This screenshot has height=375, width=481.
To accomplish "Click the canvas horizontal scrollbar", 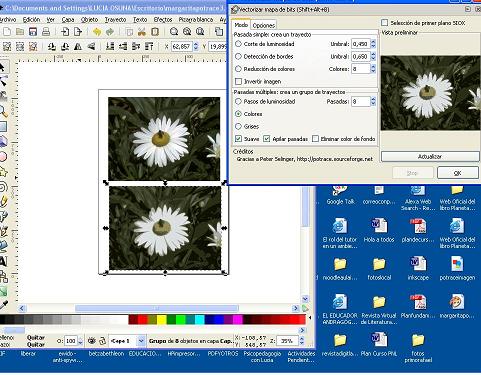I will [x=157, y=308].
